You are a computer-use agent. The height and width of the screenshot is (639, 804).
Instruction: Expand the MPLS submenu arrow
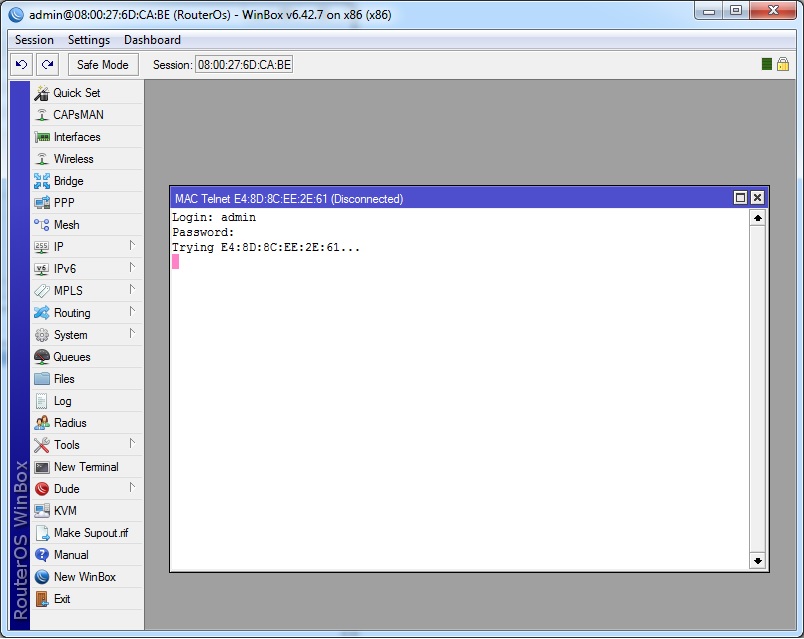[x=132, y=290]
